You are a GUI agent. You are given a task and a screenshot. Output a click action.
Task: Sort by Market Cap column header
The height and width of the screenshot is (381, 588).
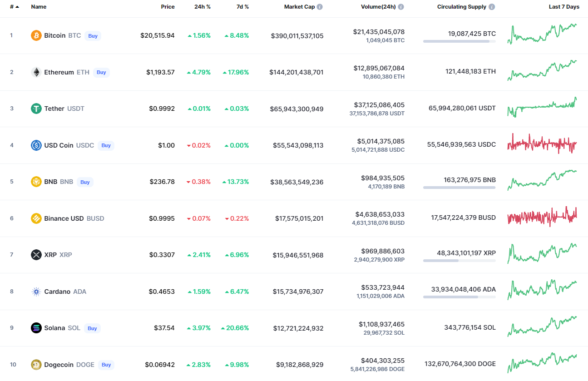(x=299, y=7)
